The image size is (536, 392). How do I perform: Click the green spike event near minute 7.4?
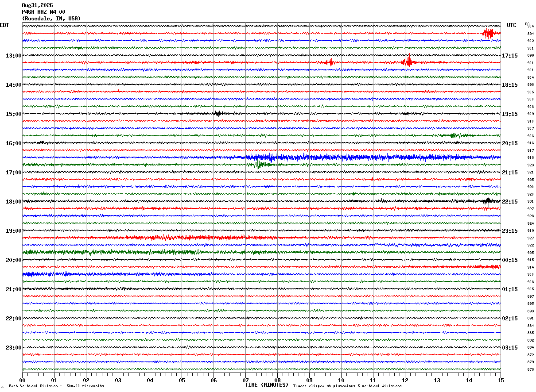pyautogui.click(x=259, y=164)
